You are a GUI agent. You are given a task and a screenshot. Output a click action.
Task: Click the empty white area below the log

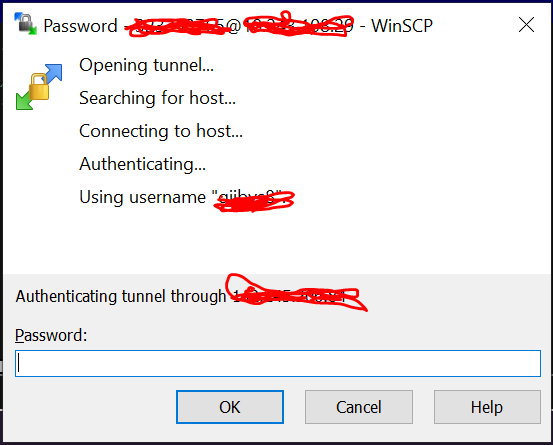tap(278, 243)
